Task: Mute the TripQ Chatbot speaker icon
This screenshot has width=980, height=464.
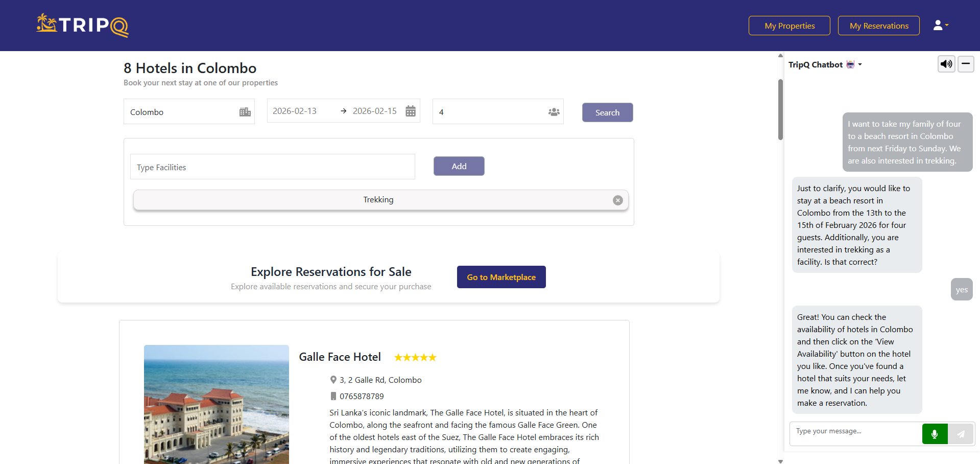Action: [946, 64]
